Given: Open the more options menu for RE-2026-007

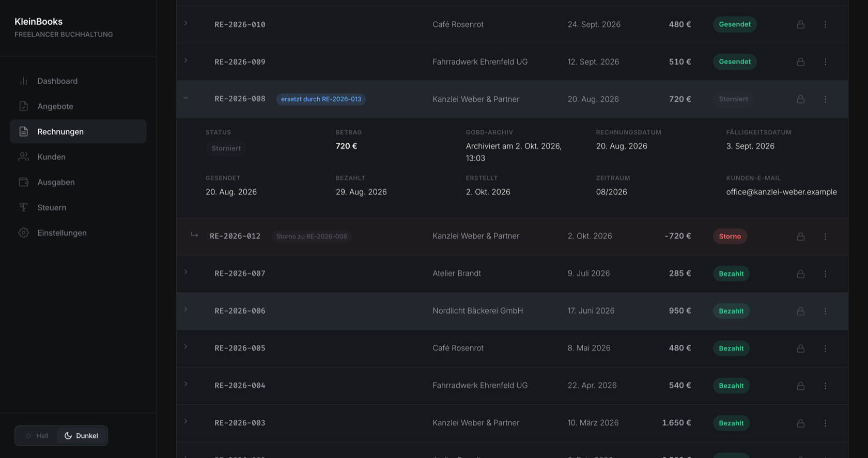Looking at the screenshot, I should point(825,273).
